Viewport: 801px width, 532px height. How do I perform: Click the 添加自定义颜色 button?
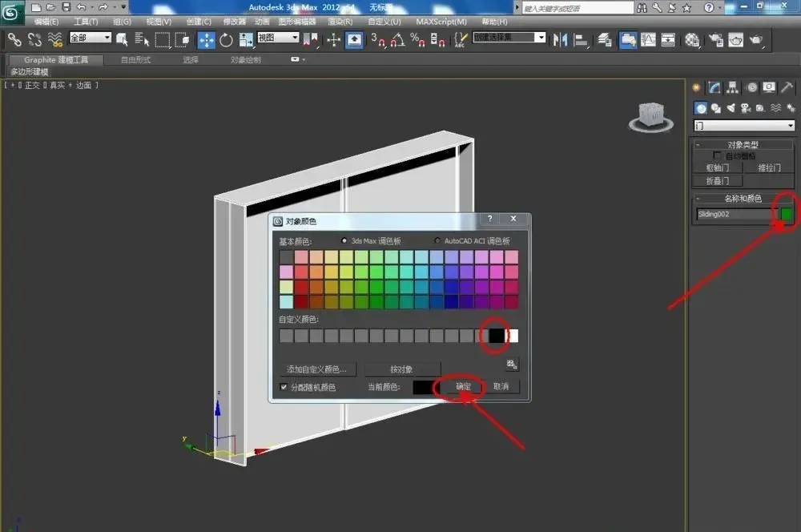click(x=316, y=369)
